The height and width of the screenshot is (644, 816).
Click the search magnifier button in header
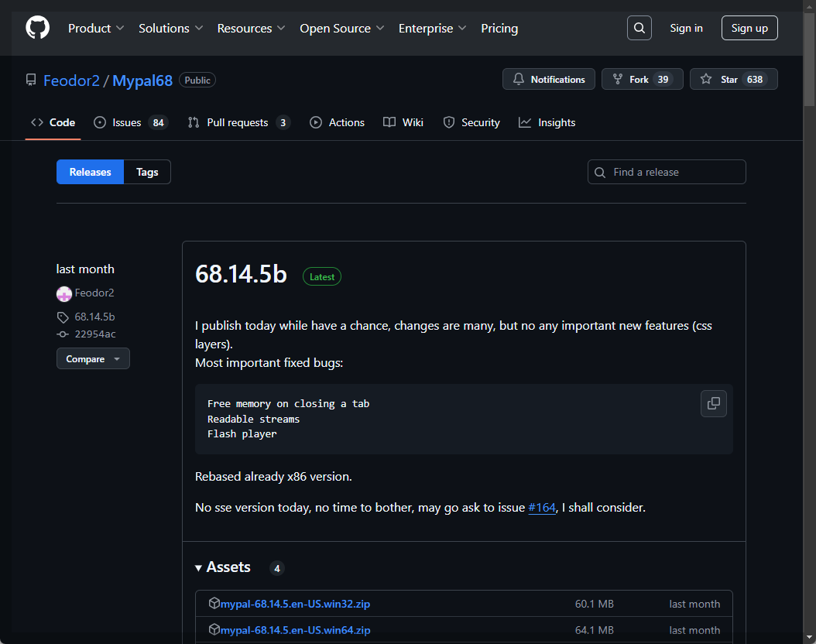pyautogui.click(x=639, y=28)
